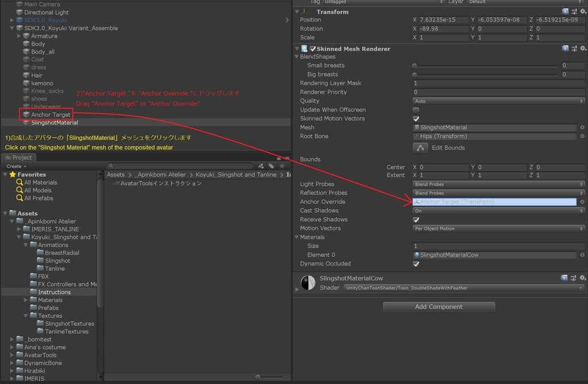The image size is (588, 384).
Task: Enable the Update When Offscreen checkbox
Action: [416, 110]
